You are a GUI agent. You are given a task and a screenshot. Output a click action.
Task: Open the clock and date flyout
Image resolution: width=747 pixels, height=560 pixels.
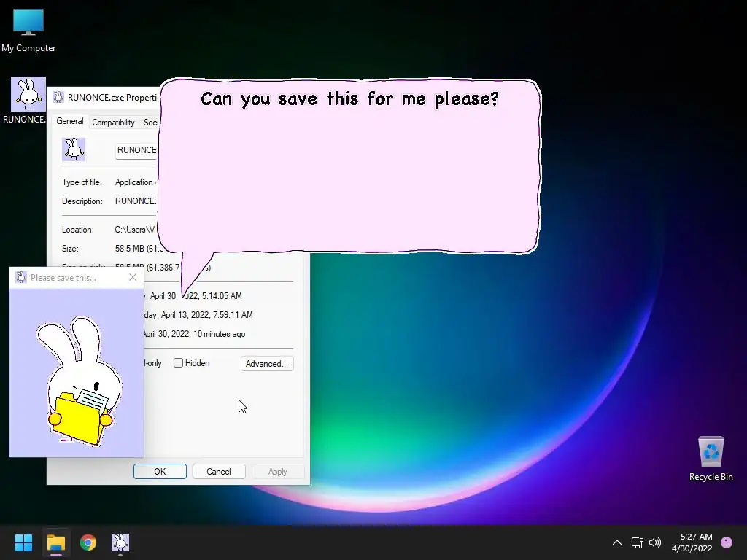point(692,542)
